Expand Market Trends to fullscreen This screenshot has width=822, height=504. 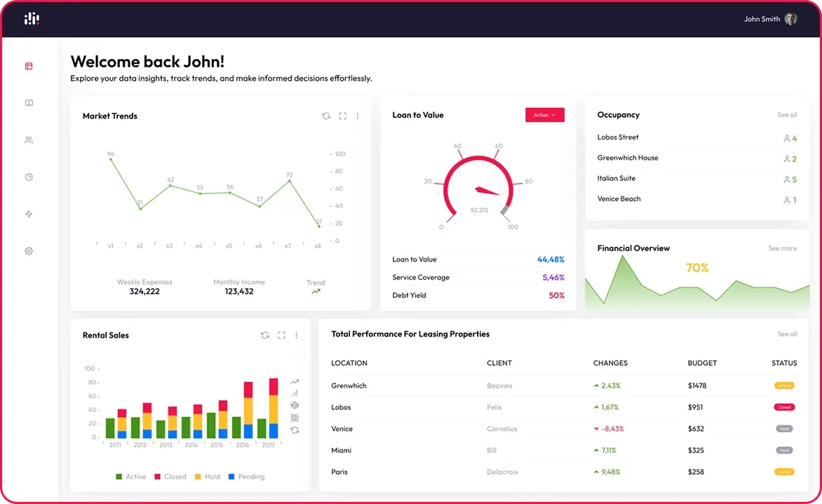[342, 116]
